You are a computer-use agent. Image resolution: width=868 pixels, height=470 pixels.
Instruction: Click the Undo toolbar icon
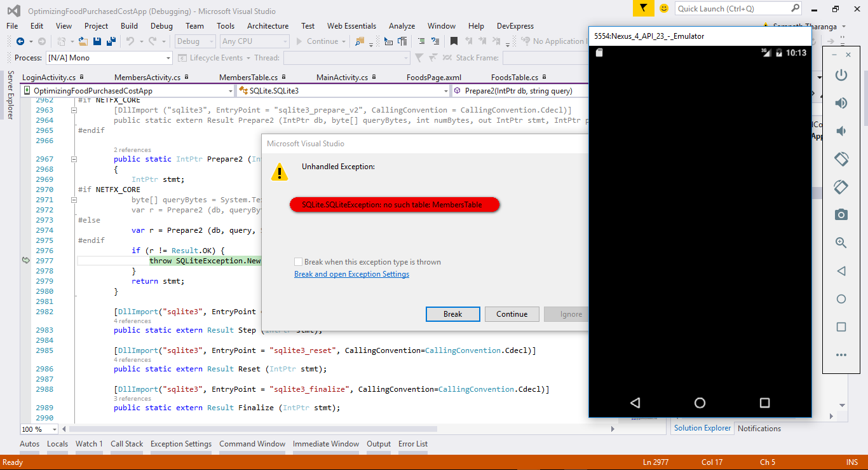pos(130,41)
